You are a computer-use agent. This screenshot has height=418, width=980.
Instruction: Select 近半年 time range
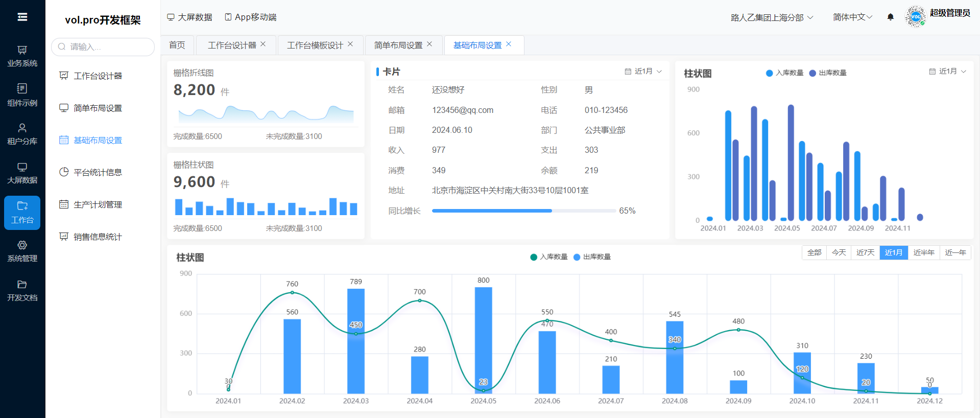[x=924, y=252]
